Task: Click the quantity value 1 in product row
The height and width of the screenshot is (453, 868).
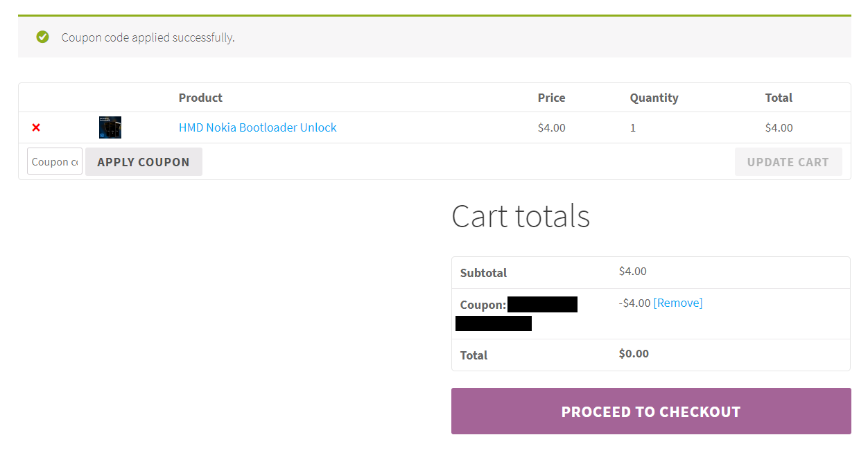Action: [x=633, y=127]
